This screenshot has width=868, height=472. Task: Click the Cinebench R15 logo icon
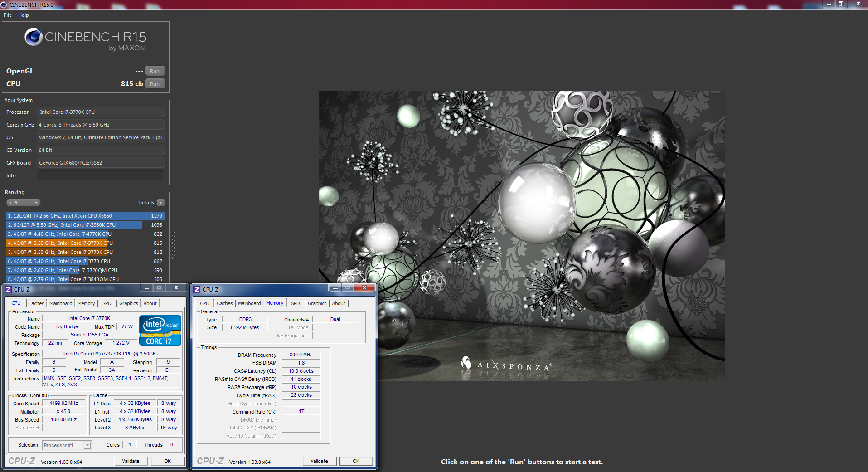click(34, 37)
